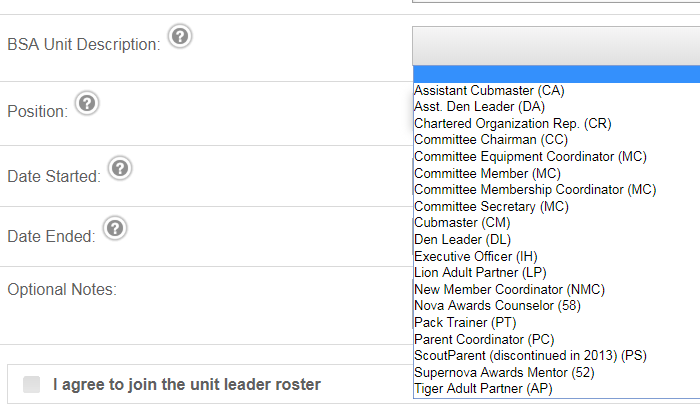Click help icon beside BSA Unit Description
The height and width of the screenshot is (412, 700).
coord(180,36)
